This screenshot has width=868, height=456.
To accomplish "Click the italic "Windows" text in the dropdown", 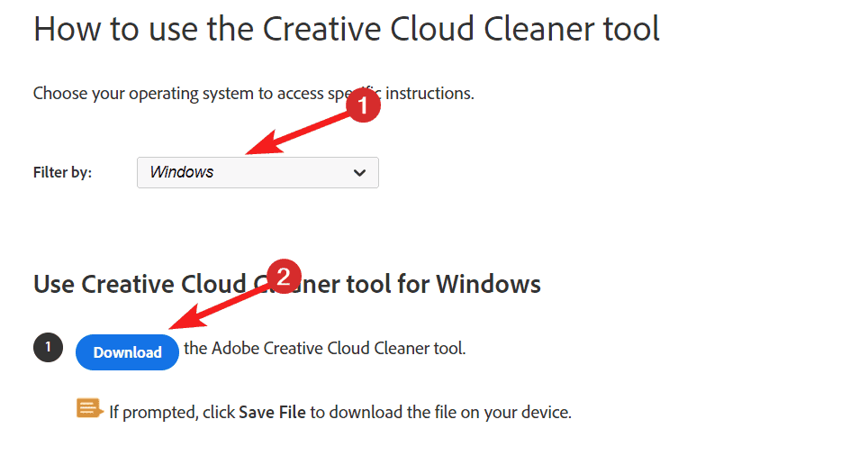I will [181, 172].
